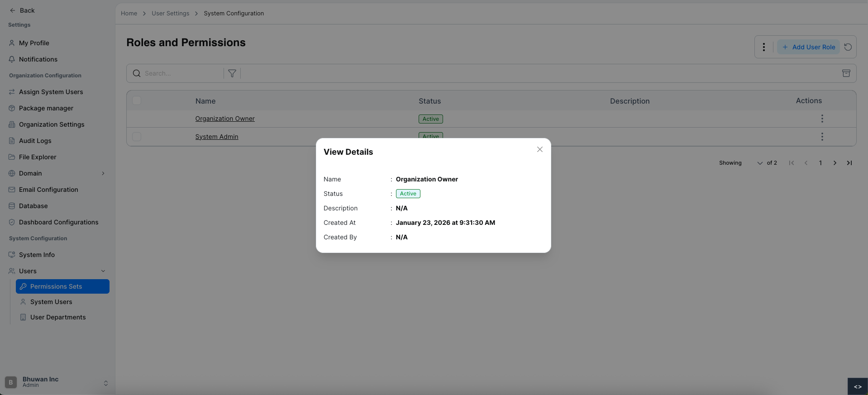Open the rows per page dropdown
The height and width of the screenshot is (395, 868).
[759, 163]
